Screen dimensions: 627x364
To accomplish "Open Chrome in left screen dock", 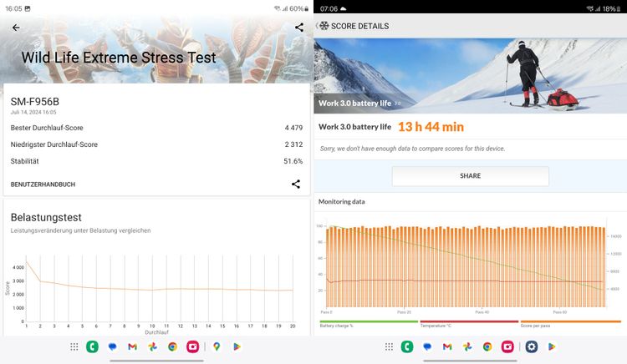I will pyautogui.click(x=172, y=346).
